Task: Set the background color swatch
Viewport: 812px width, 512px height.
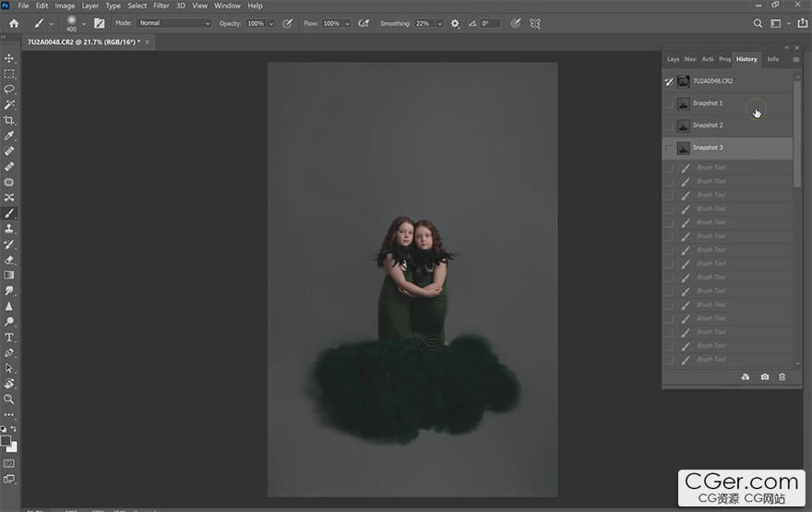Action: (13, 447)
